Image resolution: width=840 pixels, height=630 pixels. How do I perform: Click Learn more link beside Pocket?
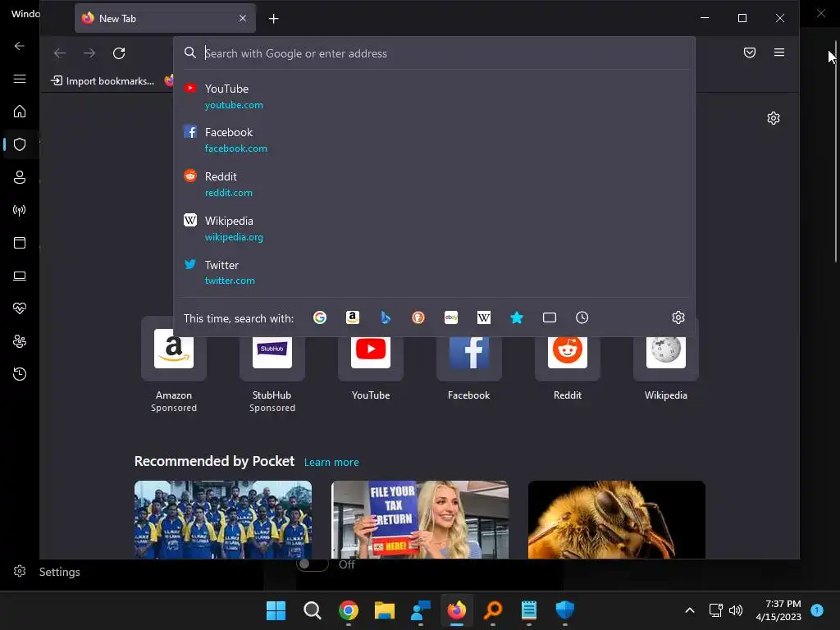pyautogui.click(x=331, y=463)
